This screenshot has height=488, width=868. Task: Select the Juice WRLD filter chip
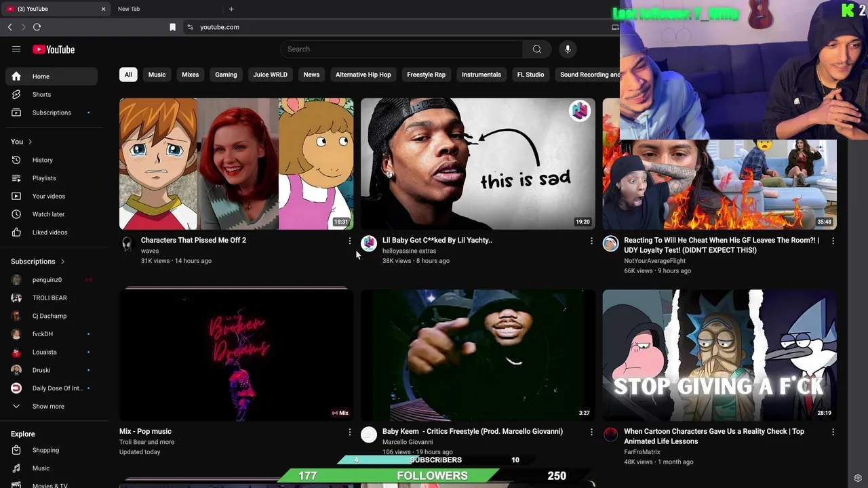[270, 75]
